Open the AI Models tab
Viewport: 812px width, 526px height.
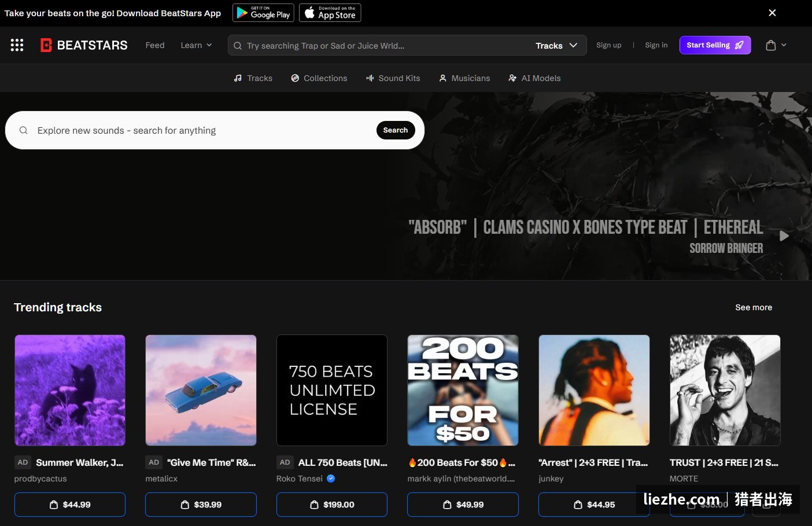[534, 78]
